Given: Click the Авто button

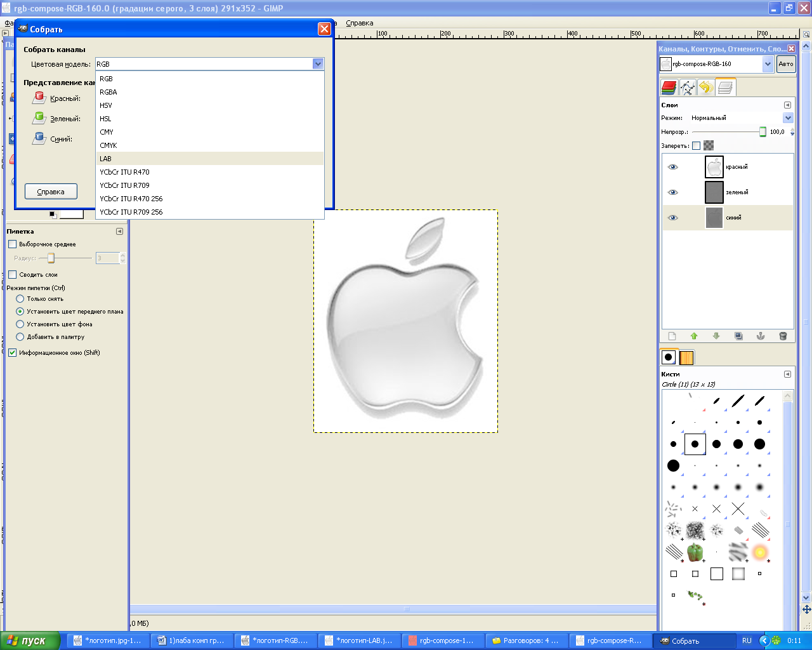Looking at the screenshot, I should [x=786, y=64].
